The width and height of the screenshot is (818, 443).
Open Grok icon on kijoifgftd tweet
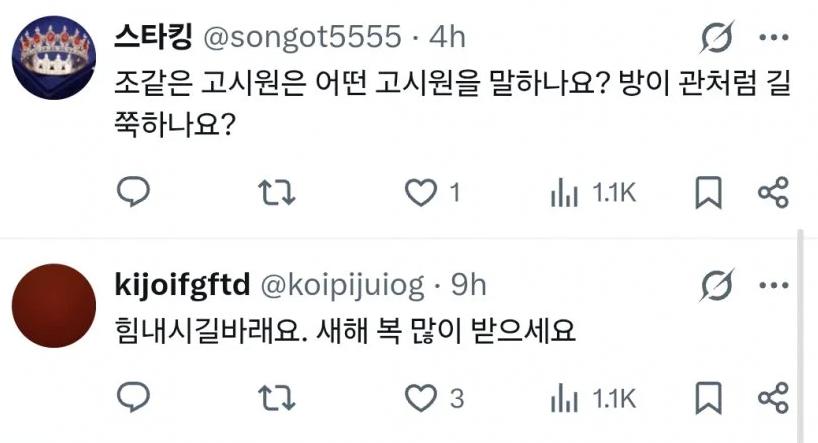[x=718, y=287]
